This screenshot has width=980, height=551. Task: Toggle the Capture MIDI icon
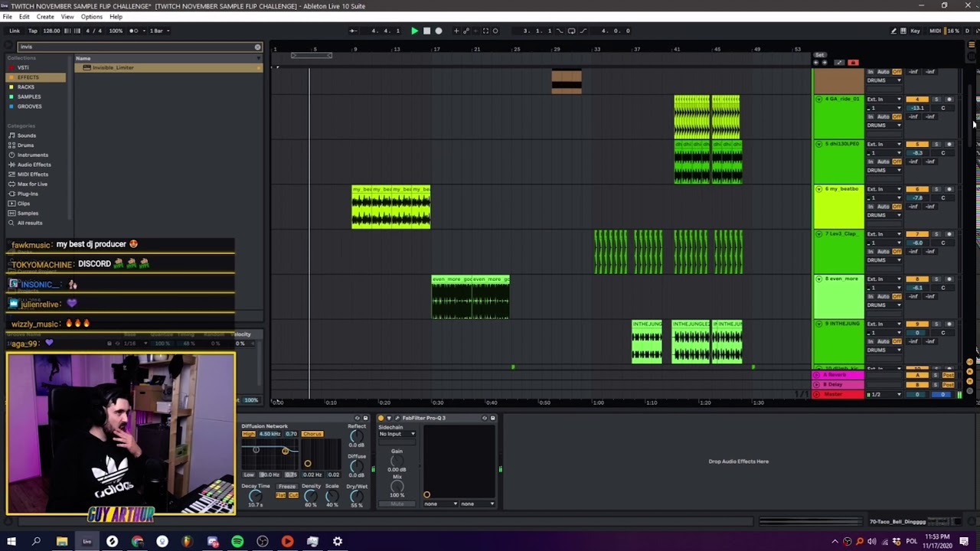485,31
